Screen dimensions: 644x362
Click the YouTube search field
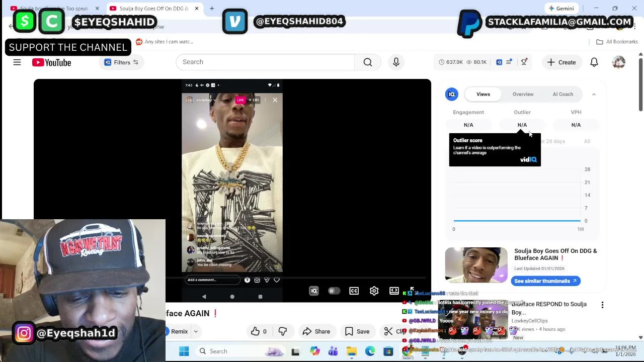point(265,62)
